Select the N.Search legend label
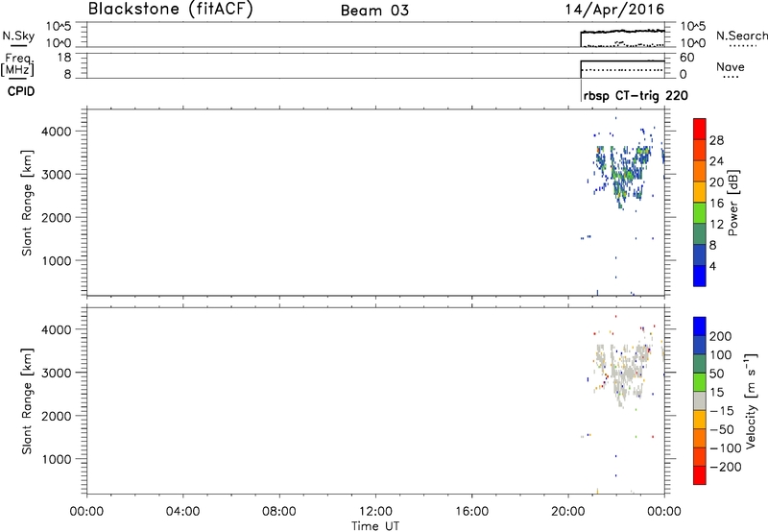The image size is (768, 532). pyautogui.click(x=741, y=36)
